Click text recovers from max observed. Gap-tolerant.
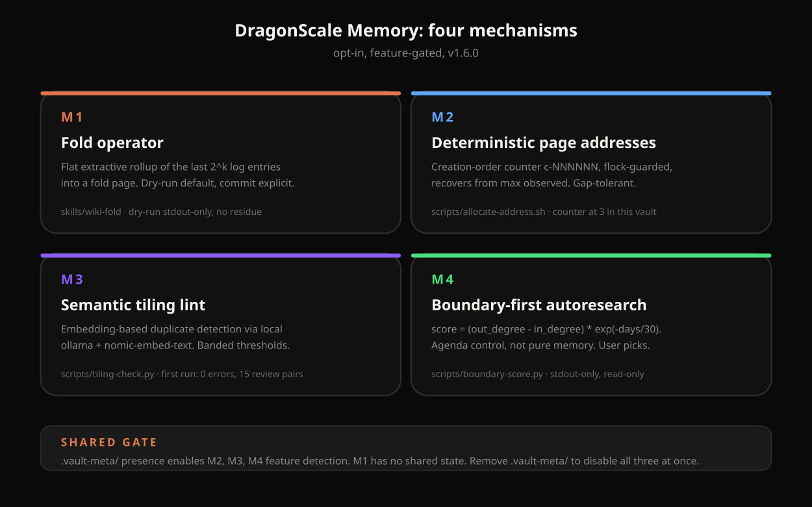 coord(533,183)
